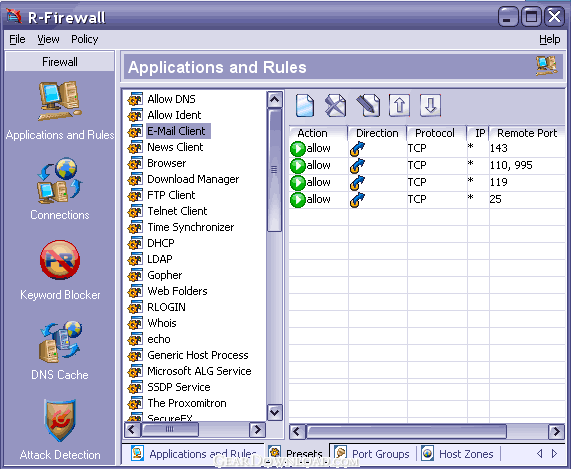Select Download Manager in application list
Viewport: 572px width, 469px height.
pyautogui.click(x=193, y=179)
